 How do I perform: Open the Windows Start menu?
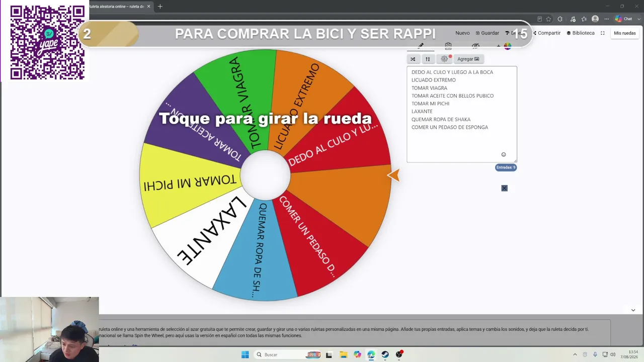(245, 354)
